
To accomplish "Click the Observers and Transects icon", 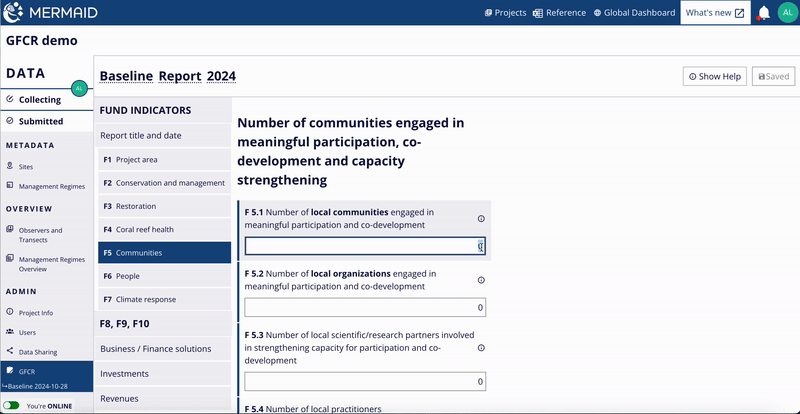I will click(10, 229).
